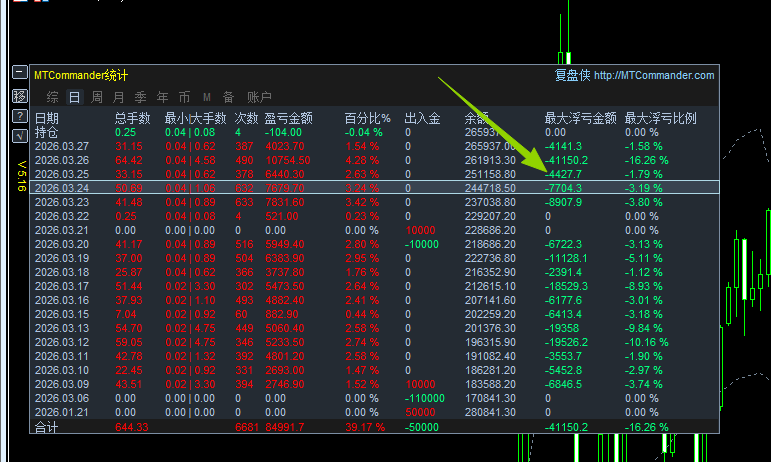Viewport: 771px width, 462px height.
Task: Select the 2026.01.21 date row
Action: 374,412
